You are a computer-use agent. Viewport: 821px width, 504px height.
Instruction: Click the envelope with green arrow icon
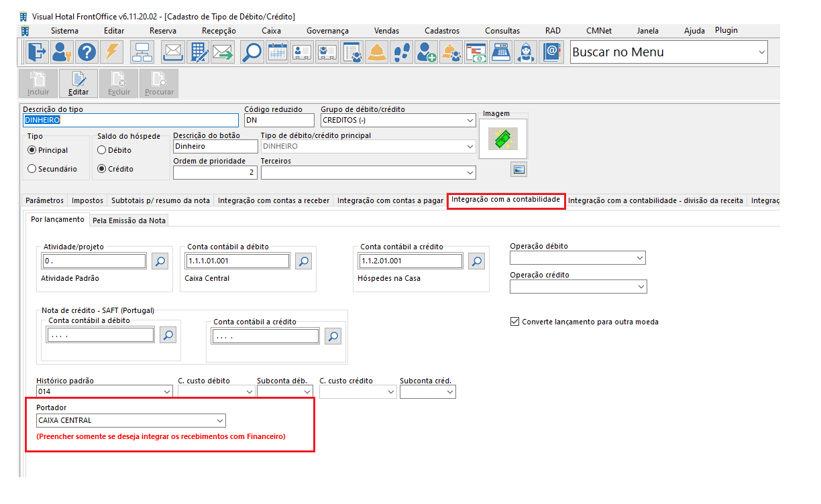[x=224, y=52]
